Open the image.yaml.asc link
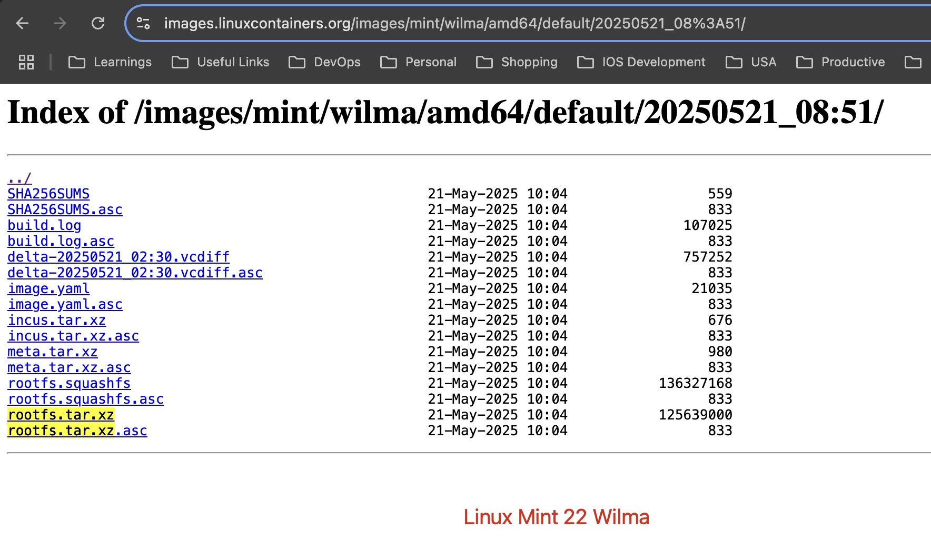The width and height of the screenshot is (931, 560). click(65, 304)
